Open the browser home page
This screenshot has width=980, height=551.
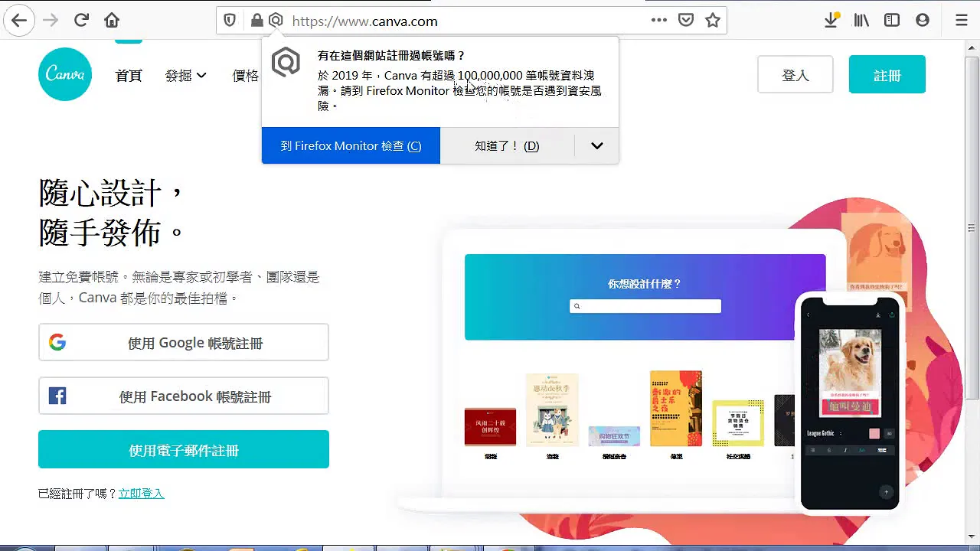pos(112,21)
